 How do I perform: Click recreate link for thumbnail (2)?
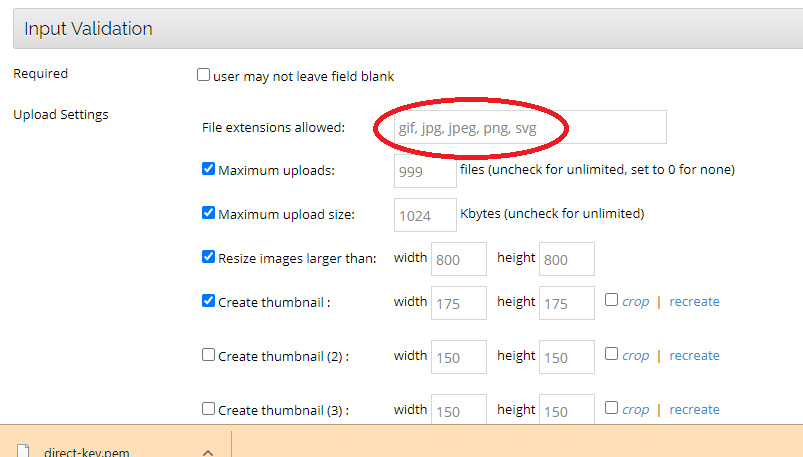pyautogui.click(x=694, y=355)
